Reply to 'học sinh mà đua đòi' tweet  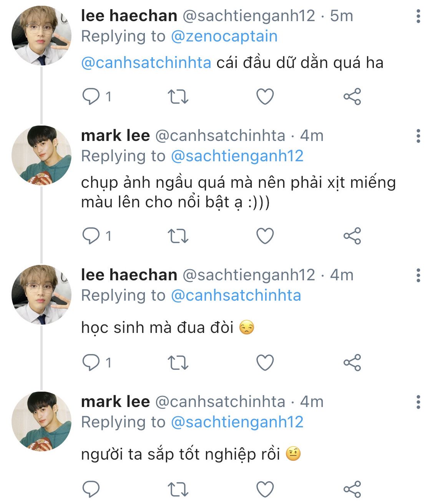(x=91, y=362)
